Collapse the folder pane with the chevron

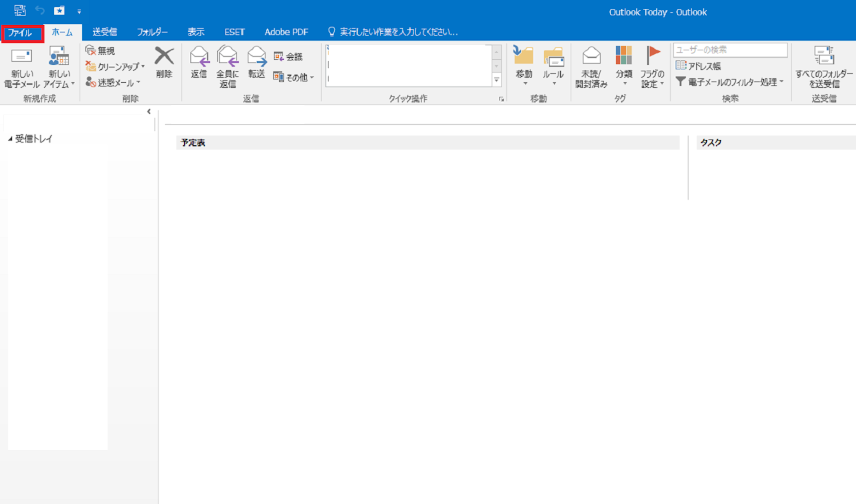click(149, 111)
